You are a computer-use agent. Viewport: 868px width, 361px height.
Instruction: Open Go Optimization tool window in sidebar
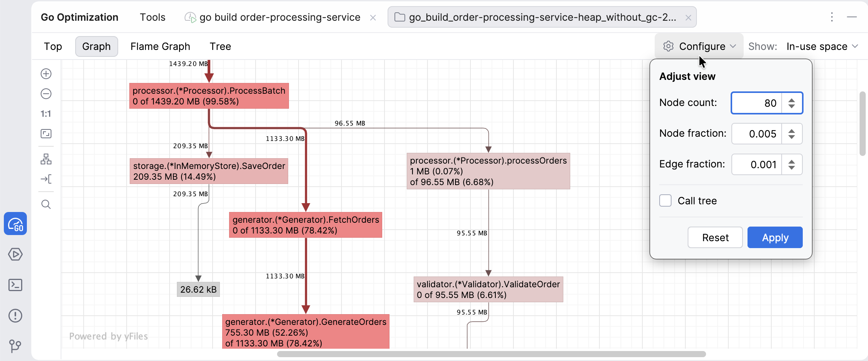pos(15,224)
